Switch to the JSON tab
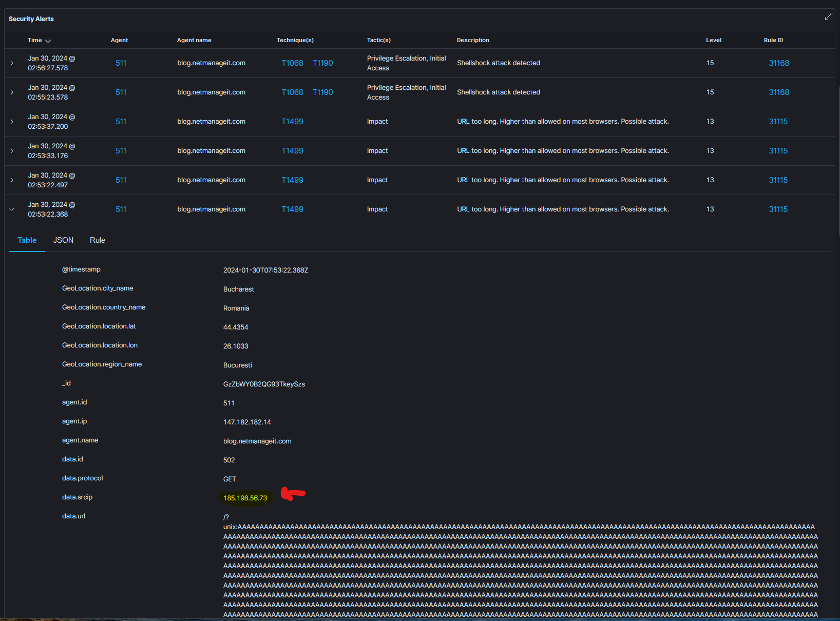The width and height of the screenshot is (840, 621). click(63, 240)
